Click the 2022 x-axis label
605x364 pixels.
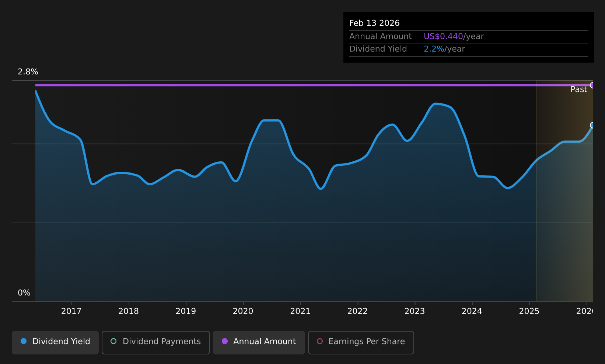pyautogui.click(x=357, y=311)
